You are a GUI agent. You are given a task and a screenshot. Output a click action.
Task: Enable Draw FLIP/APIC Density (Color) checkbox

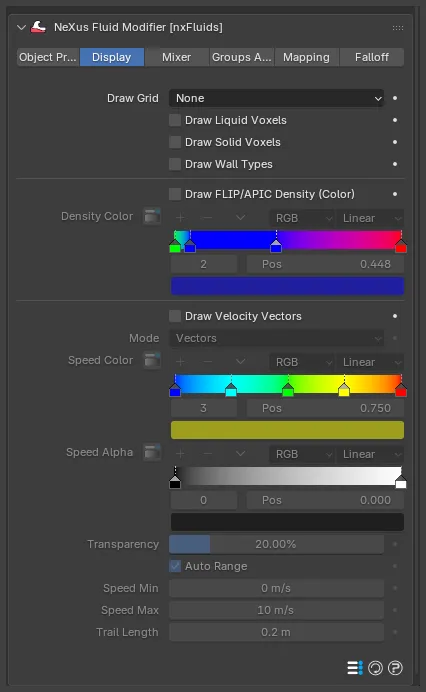[175, 194]
